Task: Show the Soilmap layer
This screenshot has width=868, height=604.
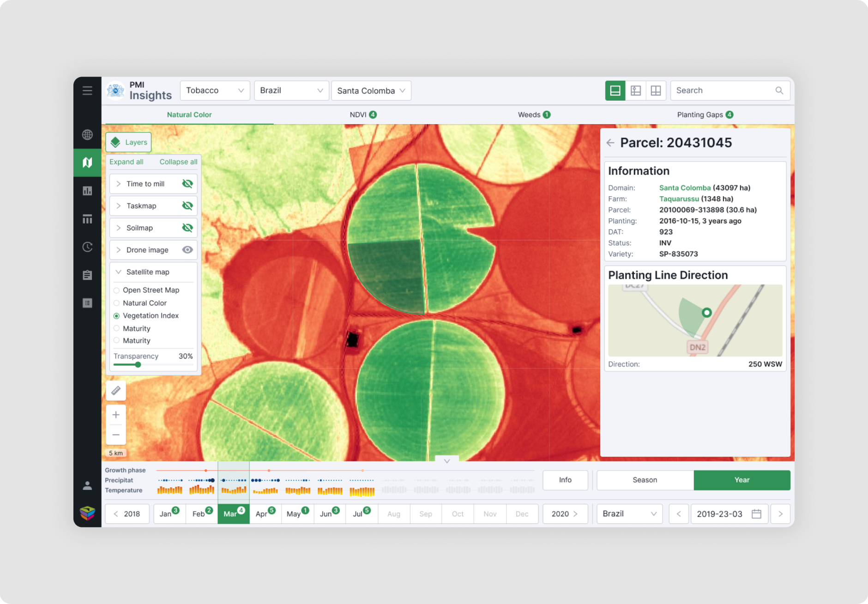Action: point(187,228)
